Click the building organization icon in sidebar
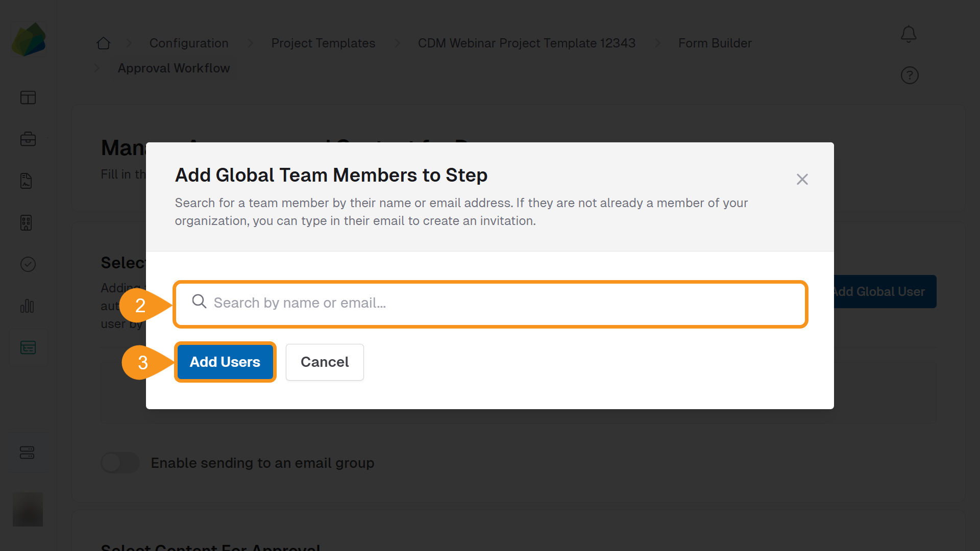 pyautogui.click(x=28, y=222)
